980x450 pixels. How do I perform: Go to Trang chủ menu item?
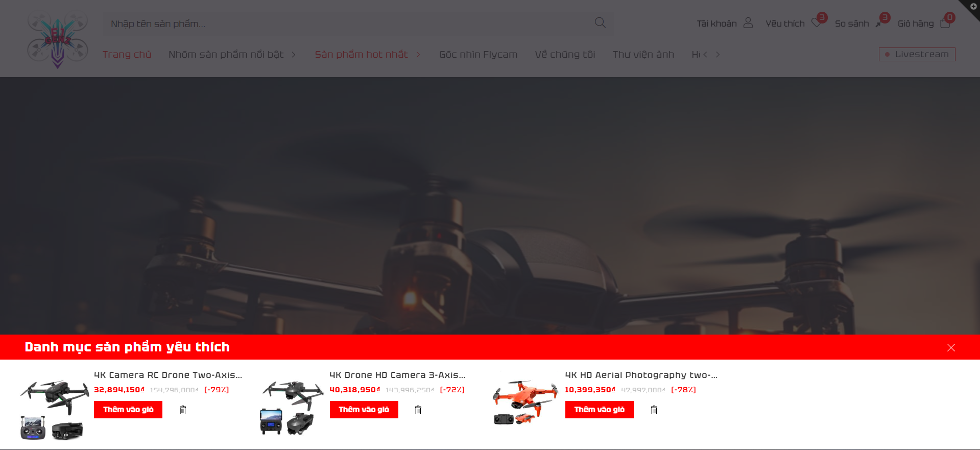point(127,55)
